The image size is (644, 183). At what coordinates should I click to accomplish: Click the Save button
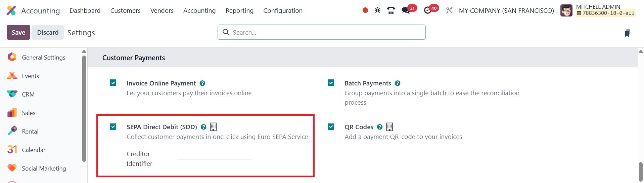18,32
